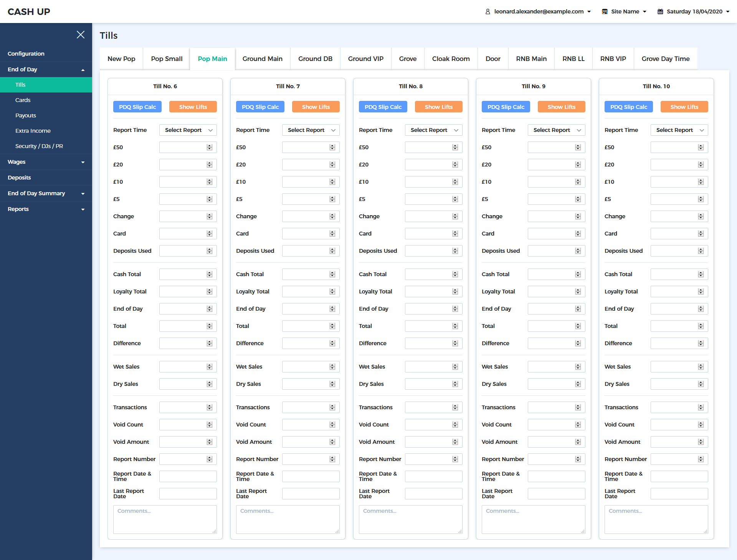Open Select Report dropdown in Till No. 9
The height and width of the screenshot is (560, 737).
coord(556,130)
